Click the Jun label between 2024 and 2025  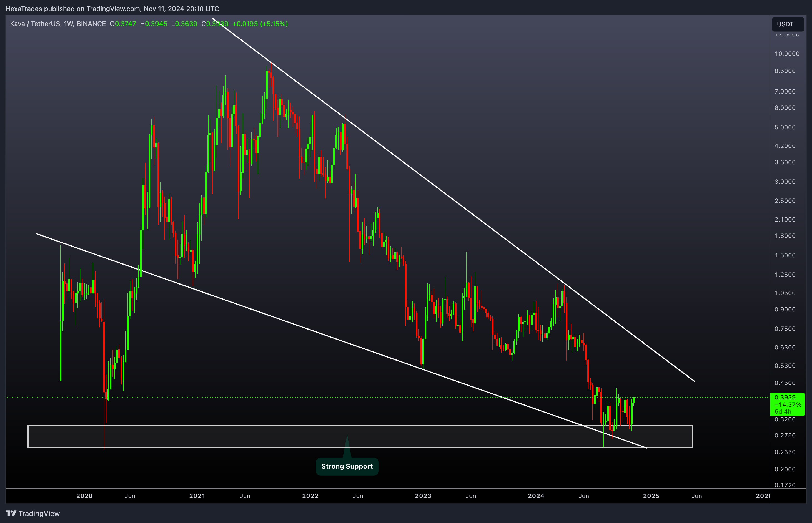584,496
